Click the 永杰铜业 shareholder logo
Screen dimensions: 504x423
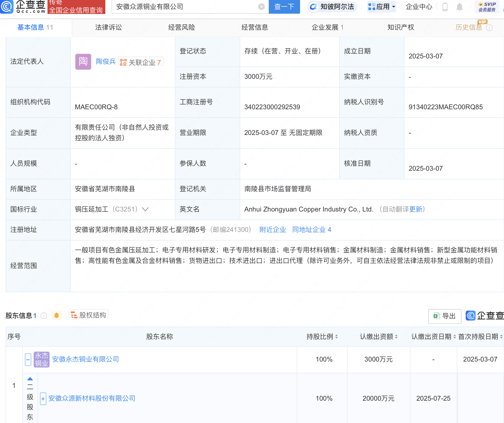pos(42,359)
